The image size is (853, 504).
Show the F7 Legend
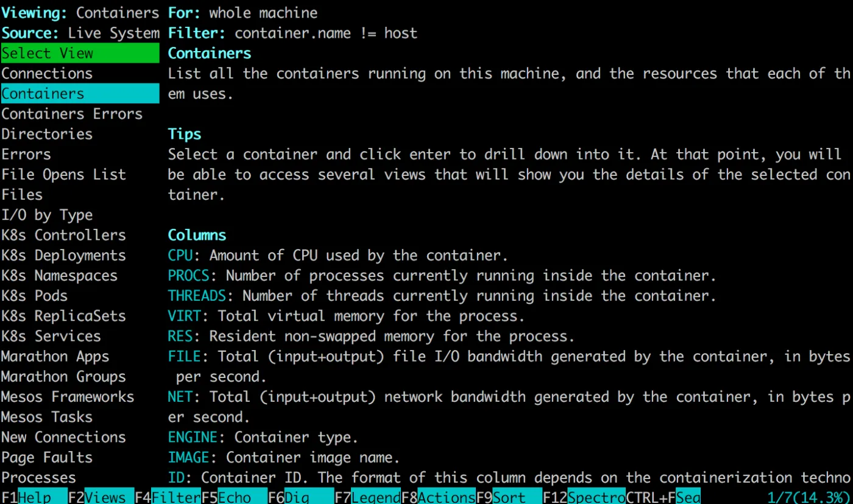click(367, 497)
